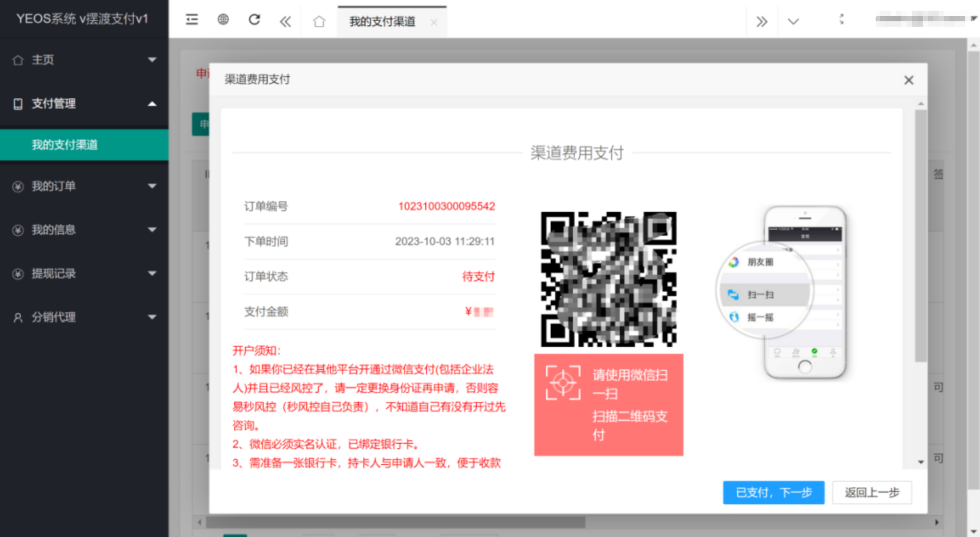
Task: Toggle the sidebar collapse icon
Action: [x=192, y=20]
